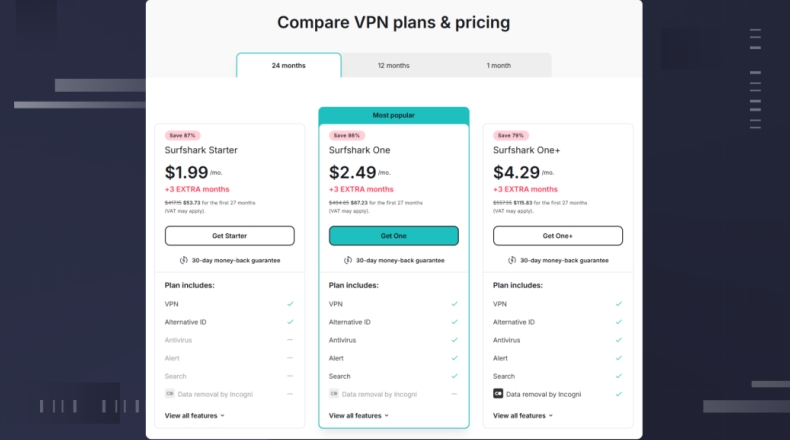Expand View all features for Surfshark Starter
This screenshot has height=440, width=790.
click(194, 415)
